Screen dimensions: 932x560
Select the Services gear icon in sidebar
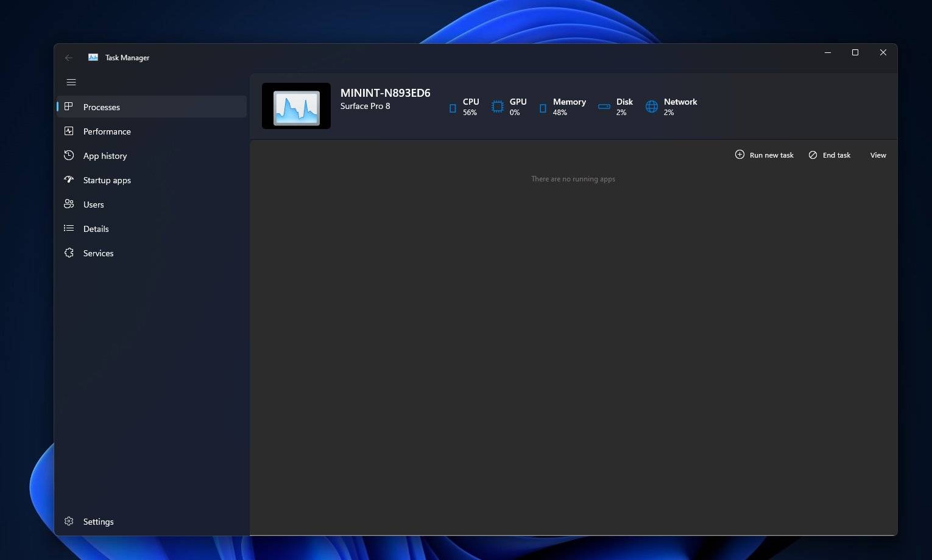[x=69, y=253]
